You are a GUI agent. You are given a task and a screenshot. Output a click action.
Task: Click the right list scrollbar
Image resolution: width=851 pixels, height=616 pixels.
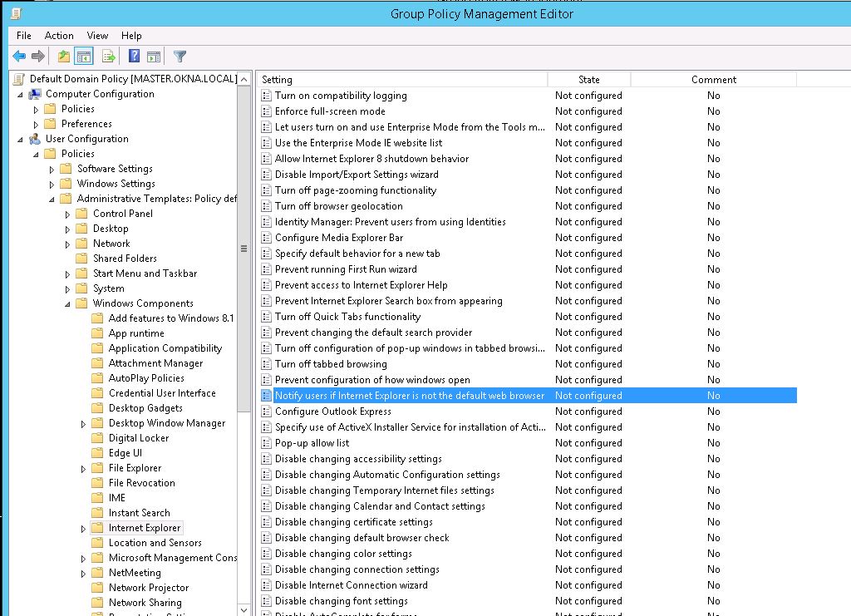845,333
